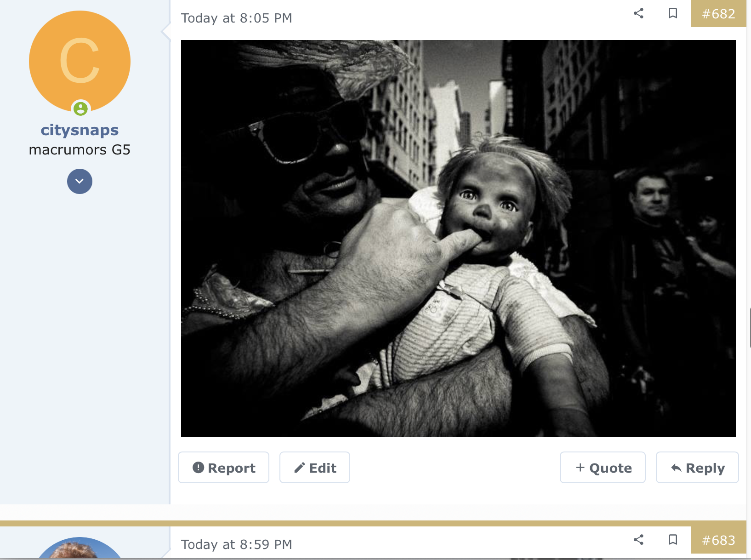Click the black-and-white street photo to enlarge

[x=459, y=238]
